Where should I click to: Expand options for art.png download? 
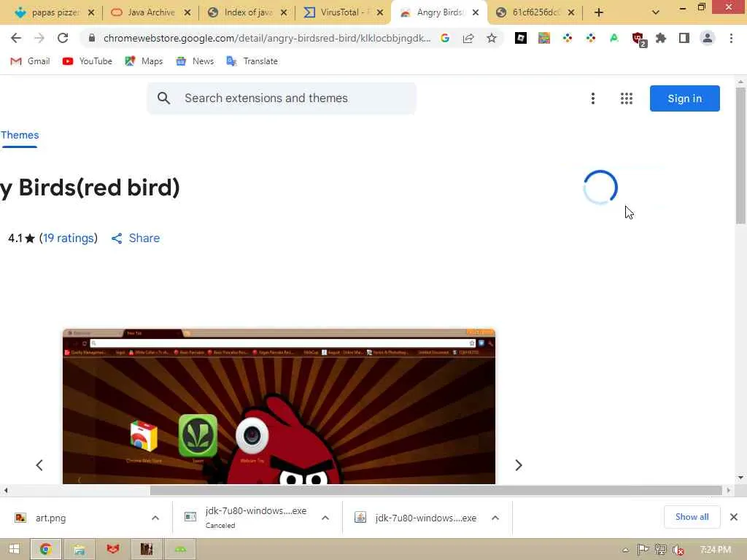155,518
